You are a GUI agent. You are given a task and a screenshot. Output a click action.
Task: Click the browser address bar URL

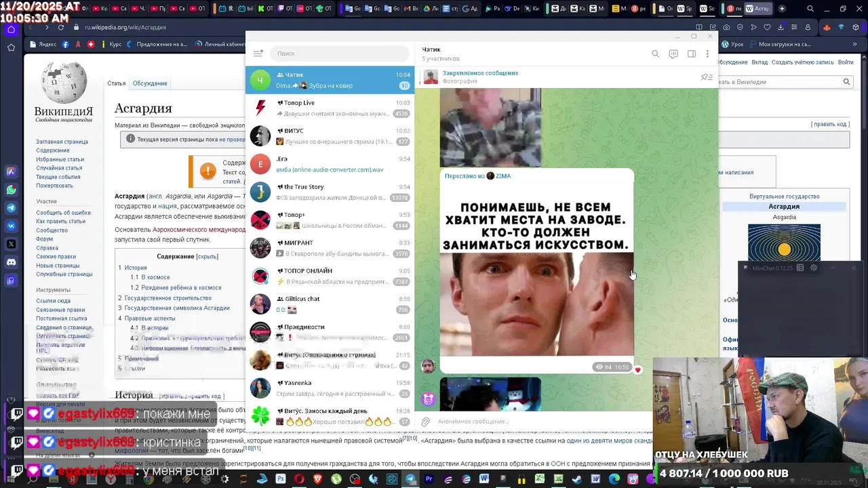tap(125, 27)
